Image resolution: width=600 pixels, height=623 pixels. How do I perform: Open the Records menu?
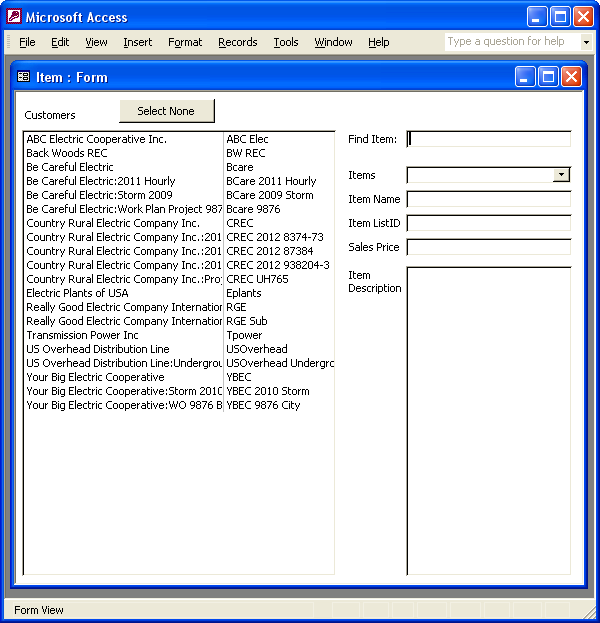pos(238,42)
